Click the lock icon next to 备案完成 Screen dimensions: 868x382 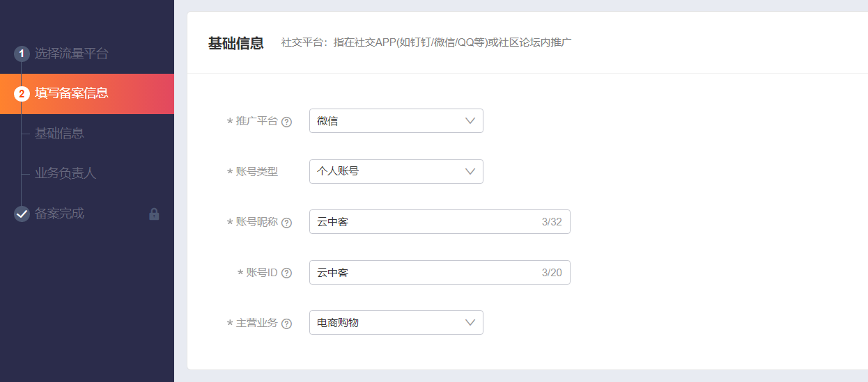[154, 214]
